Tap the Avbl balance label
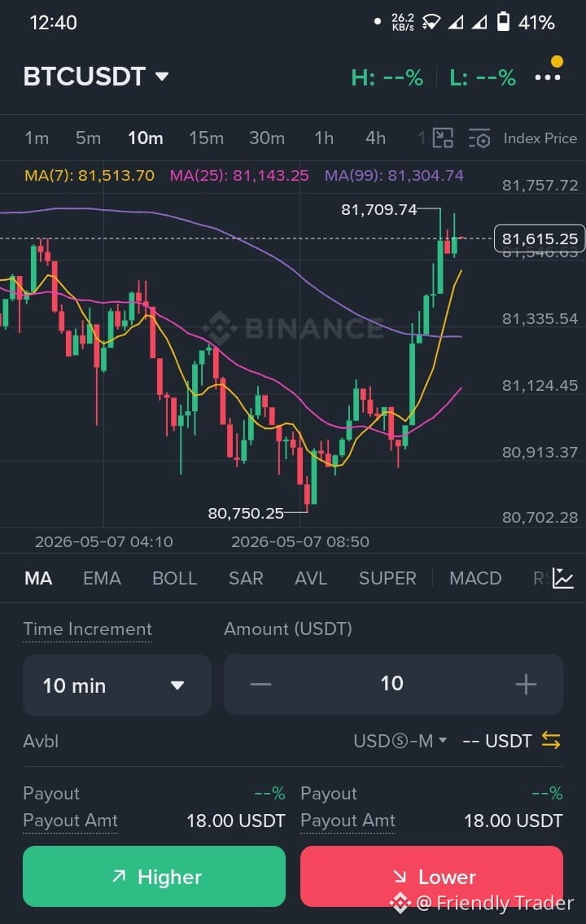Screen dimensions: 586x924 point(41,741)
